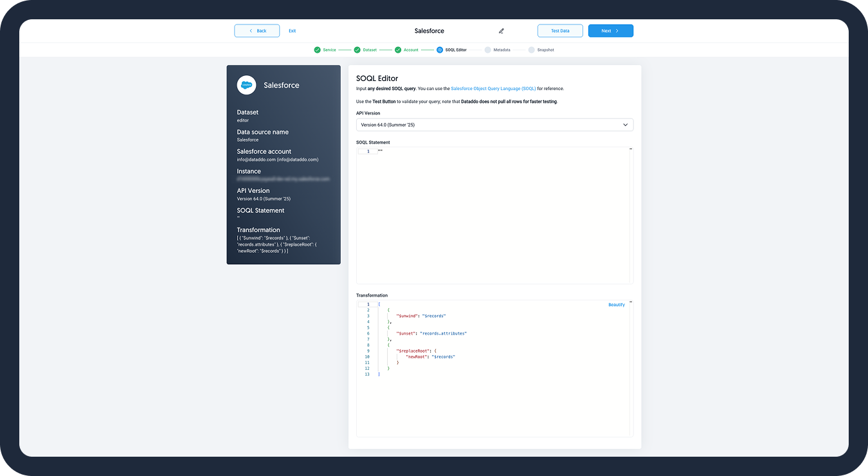Viewport: 868px width, 476px height.
Task: Click the "records.attributes" value in Transformation
Action: (443, 334)
